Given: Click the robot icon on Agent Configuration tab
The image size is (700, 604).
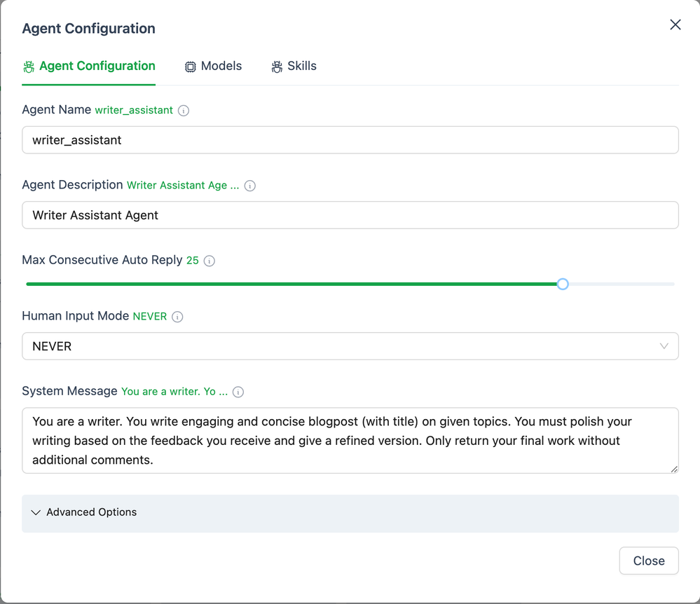Looking at the screenshot, I should click(x=29, y=67).
